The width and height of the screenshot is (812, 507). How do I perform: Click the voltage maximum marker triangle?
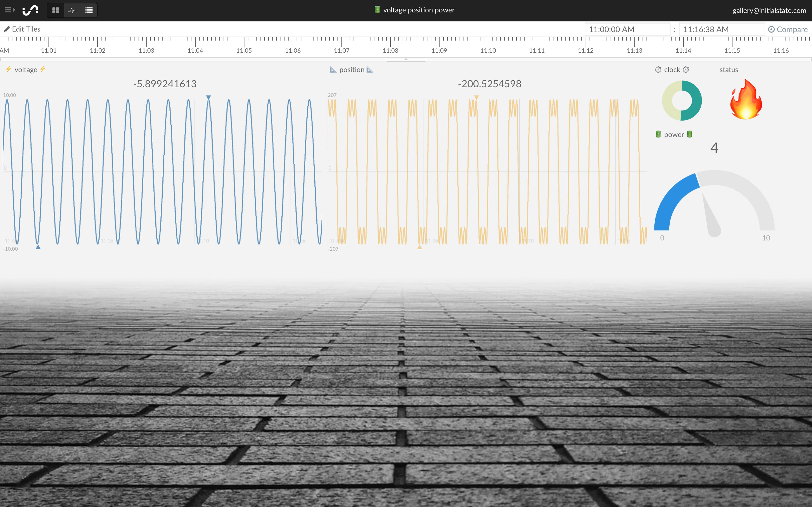[x=208, y=97]
